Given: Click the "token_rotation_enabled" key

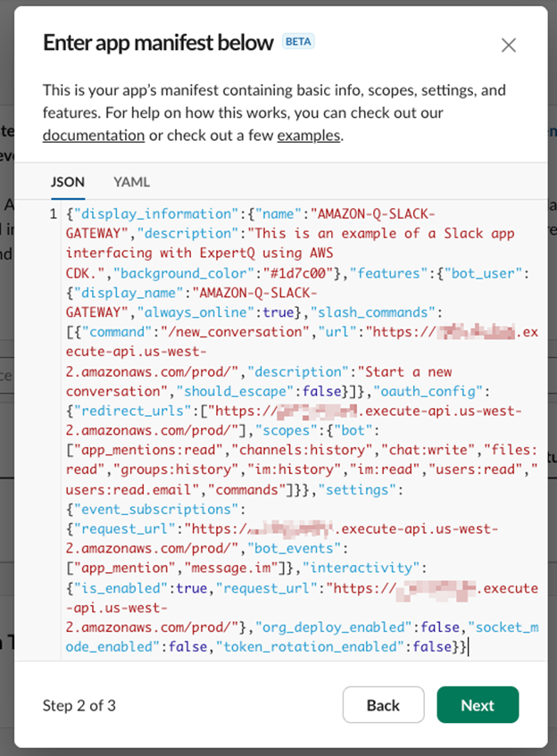Looking at the screenshot, I should click(x=310, y=646).
